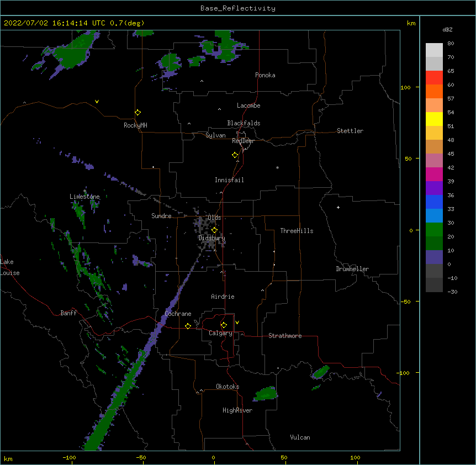Click the yellow diamond marker south of Cochrane
476x465 pixels.
188,326
